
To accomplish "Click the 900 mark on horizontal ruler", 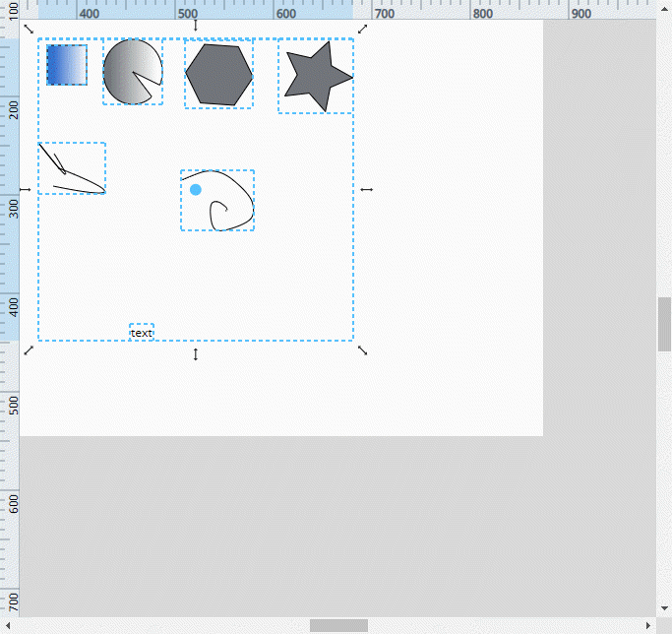I will point(581,14).
